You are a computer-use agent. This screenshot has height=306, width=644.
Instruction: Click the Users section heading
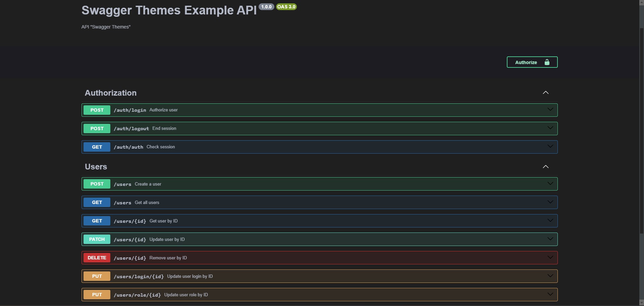96,167
